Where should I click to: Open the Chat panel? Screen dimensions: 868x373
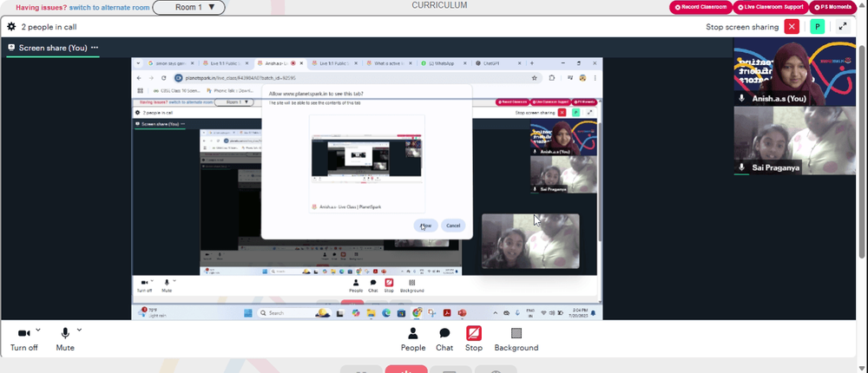(x=444, y=339)
